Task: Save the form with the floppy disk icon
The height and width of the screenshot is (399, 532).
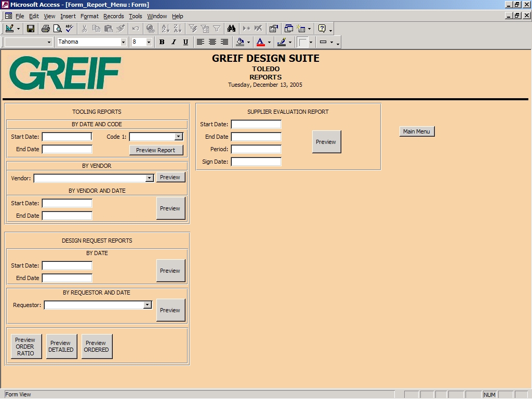Action: (31, 29)
